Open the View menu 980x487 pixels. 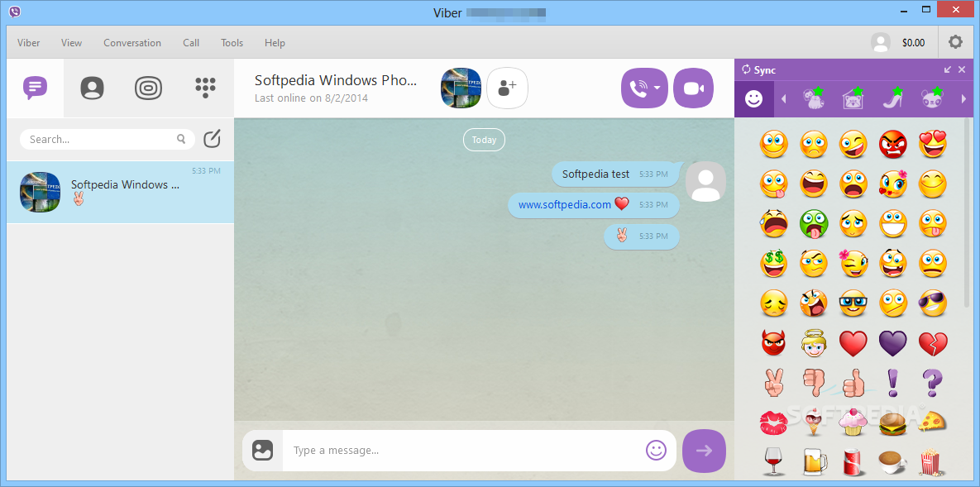click(x=71, y=43)
